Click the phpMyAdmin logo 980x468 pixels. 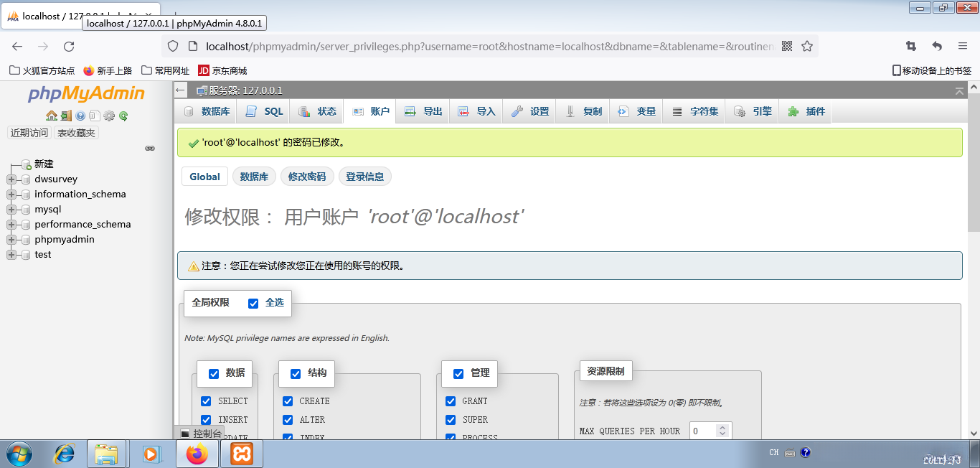(x=86, y=94)
